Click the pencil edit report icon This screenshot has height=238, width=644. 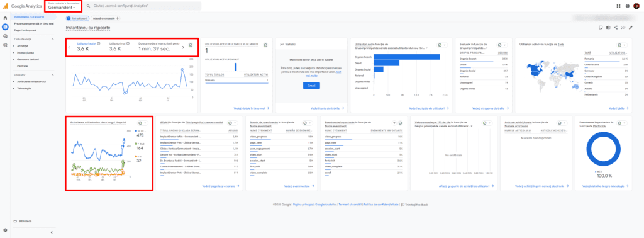(630, 28)
